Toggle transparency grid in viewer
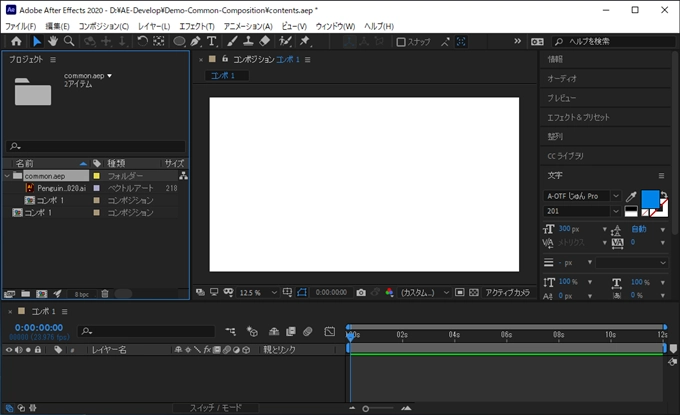Image resolution: width=680 pixels, height=415 pixels. [x=474, y=293]
